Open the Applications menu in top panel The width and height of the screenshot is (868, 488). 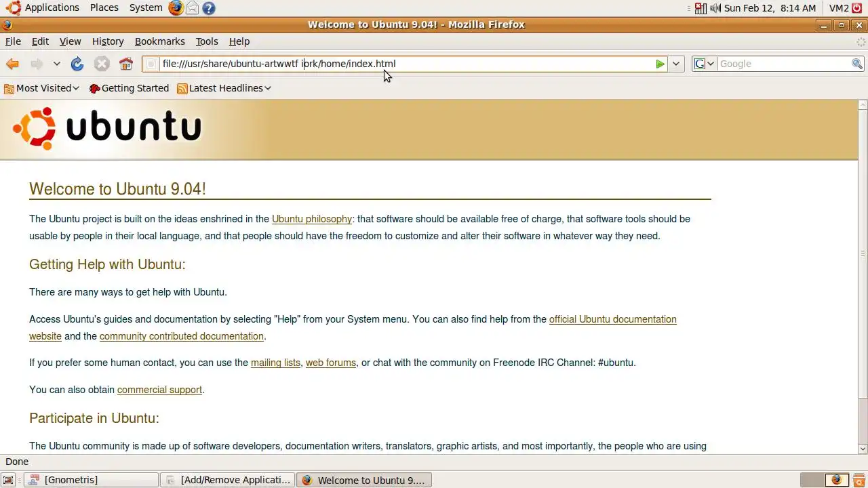[x=43, y=8]
